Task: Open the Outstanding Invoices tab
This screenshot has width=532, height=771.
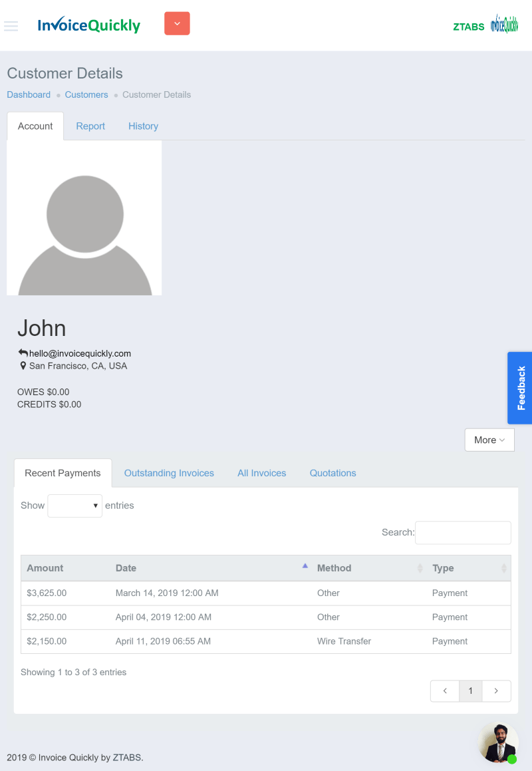Action: pos(169,473)
